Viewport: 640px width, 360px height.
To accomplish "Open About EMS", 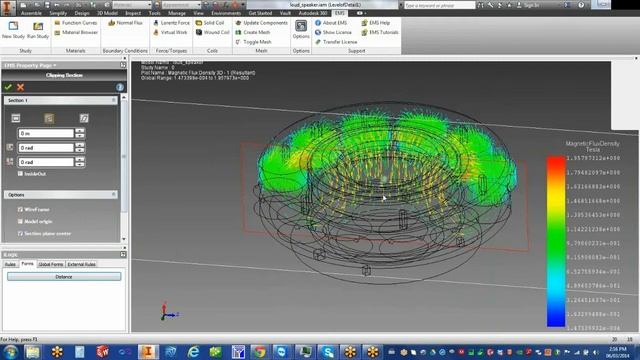I will [x=331, y=23].
